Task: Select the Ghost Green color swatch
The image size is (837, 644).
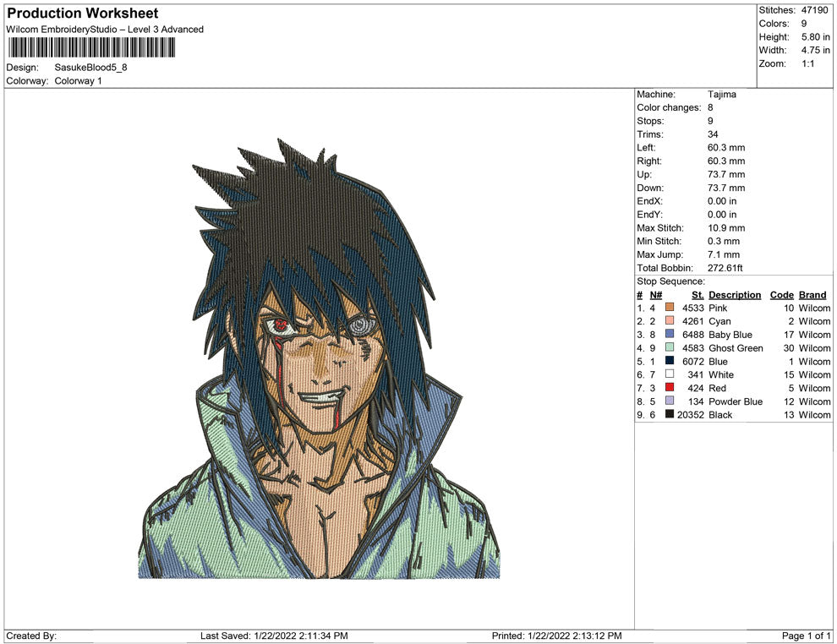Action: click(670, 347)
